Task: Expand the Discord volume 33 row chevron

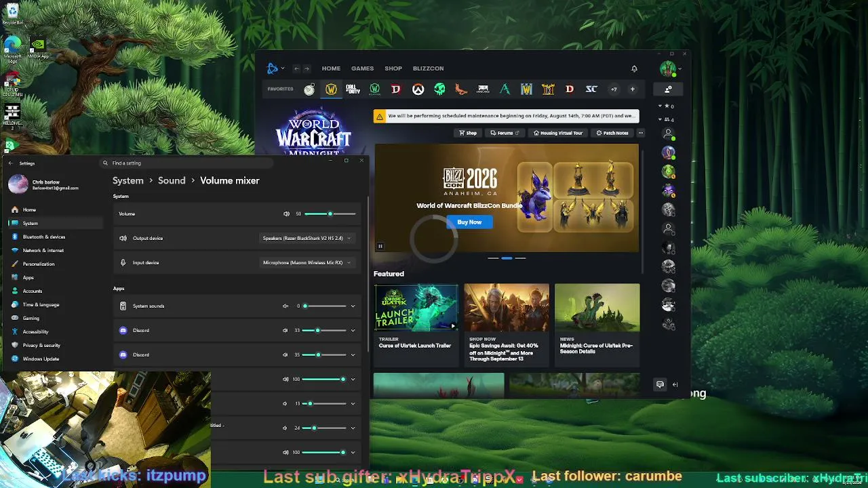Action: pyautogui.click(x=353, y=331)
